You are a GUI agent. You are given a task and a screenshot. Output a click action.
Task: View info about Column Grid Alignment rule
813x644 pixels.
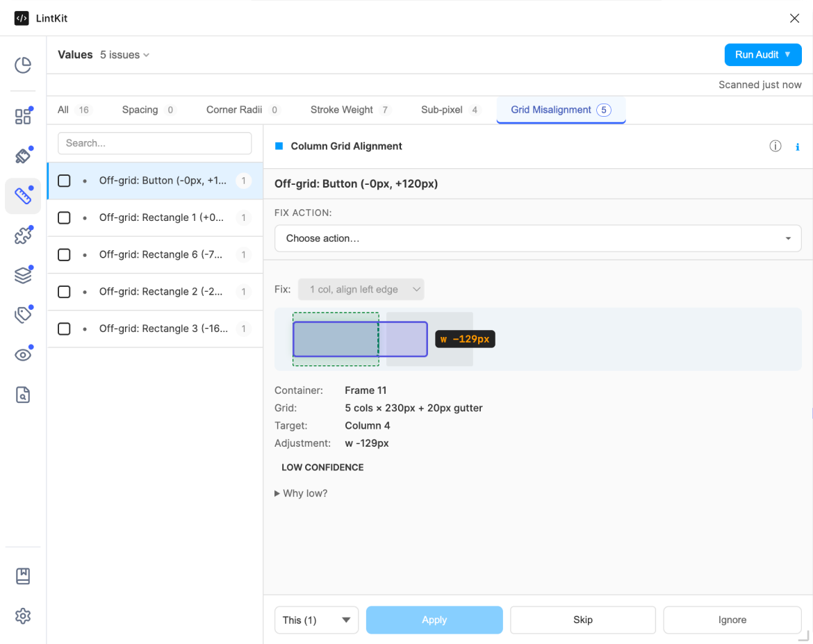[x=775, y=146]
